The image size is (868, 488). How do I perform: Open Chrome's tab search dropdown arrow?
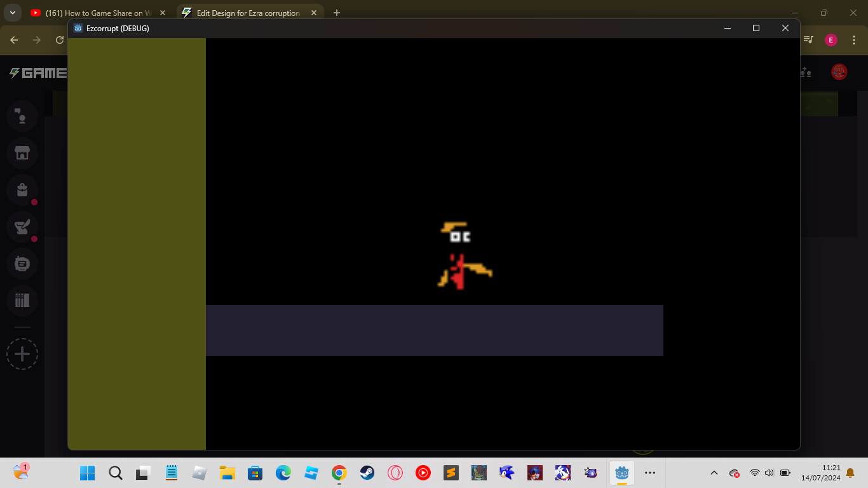click(x=12, y=12)
